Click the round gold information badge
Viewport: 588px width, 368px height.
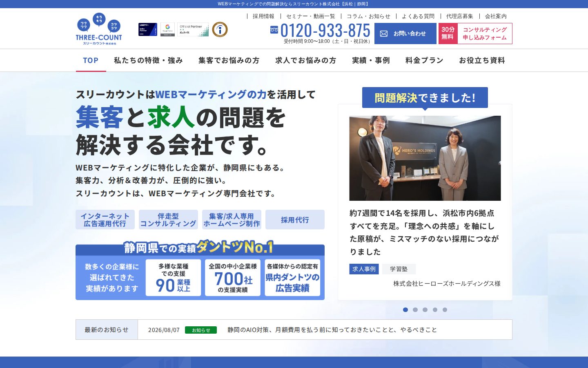point(220,29)
